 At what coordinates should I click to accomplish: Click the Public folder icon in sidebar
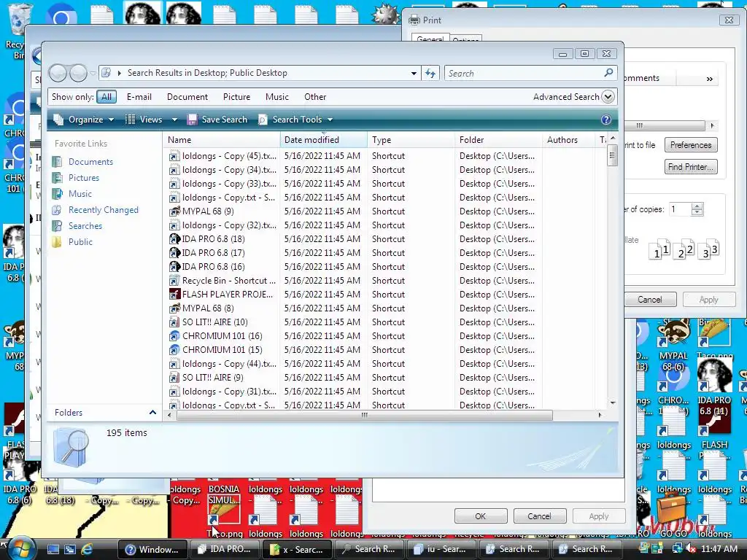point(57,242)
